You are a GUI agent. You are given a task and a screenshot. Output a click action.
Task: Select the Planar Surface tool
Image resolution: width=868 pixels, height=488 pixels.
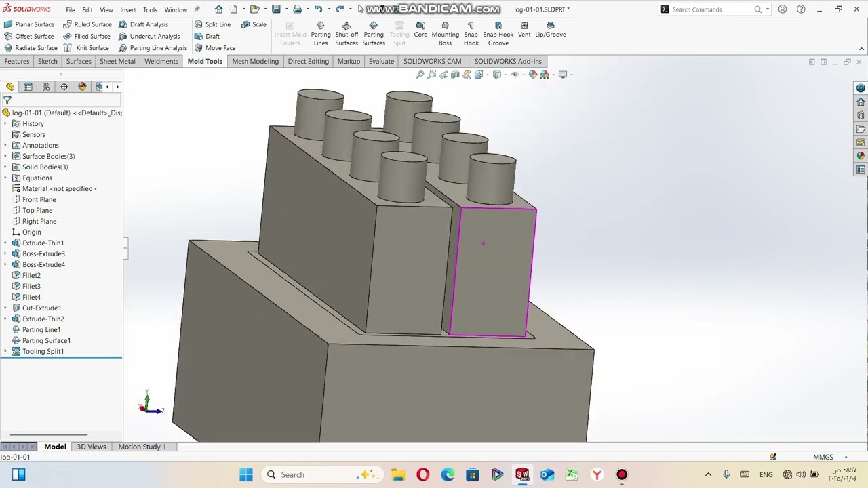click(29, 24)
